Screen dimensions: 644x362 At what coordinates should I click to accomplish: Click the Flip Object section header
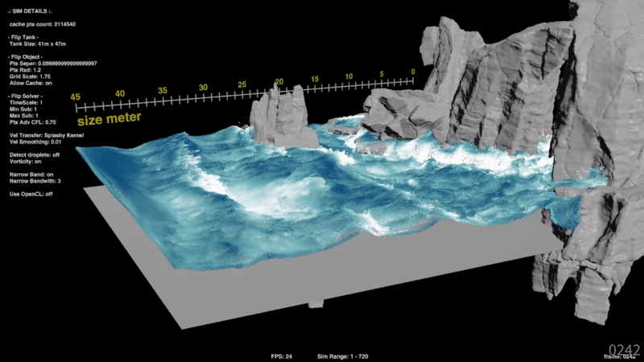[x=28, y=57]
